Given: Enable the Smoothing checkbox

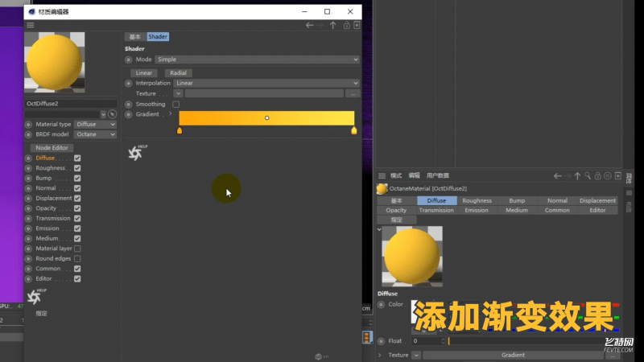Looking at the screenshot, I should tap(175, 105).
